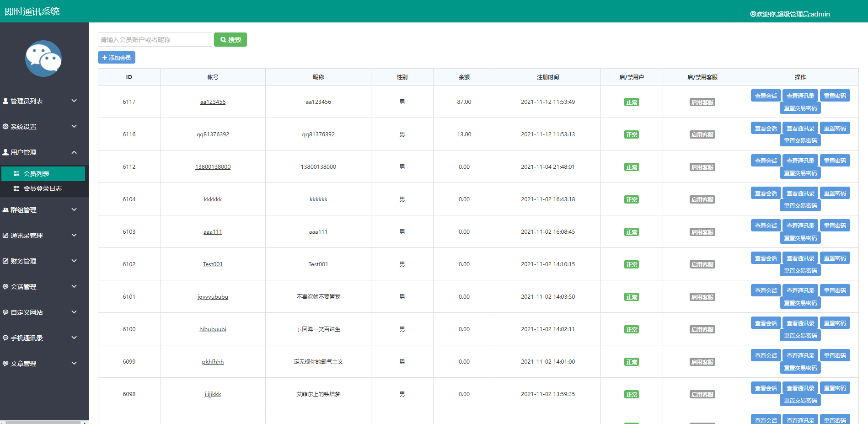Viewport: 868px width, 424px height.
Task: Expand 群组管理 menu chevron
Action: coord(74,209)
